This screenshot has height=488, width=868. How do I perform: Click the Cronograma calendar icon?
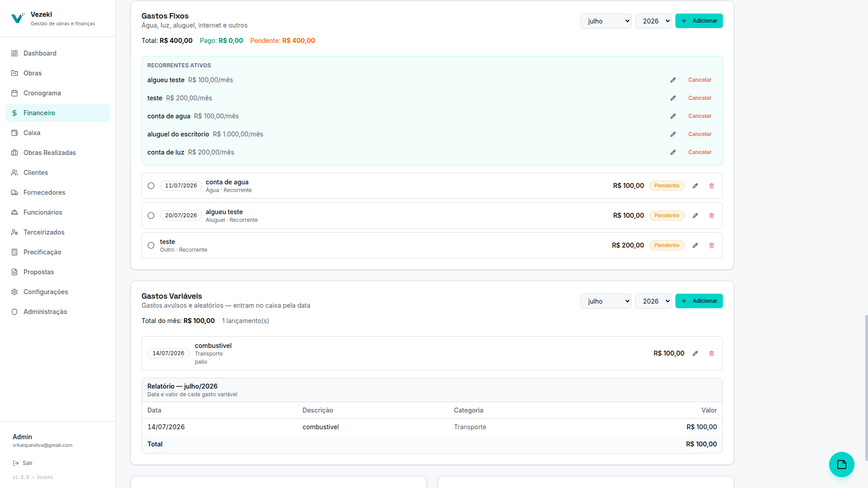(14, 93)
